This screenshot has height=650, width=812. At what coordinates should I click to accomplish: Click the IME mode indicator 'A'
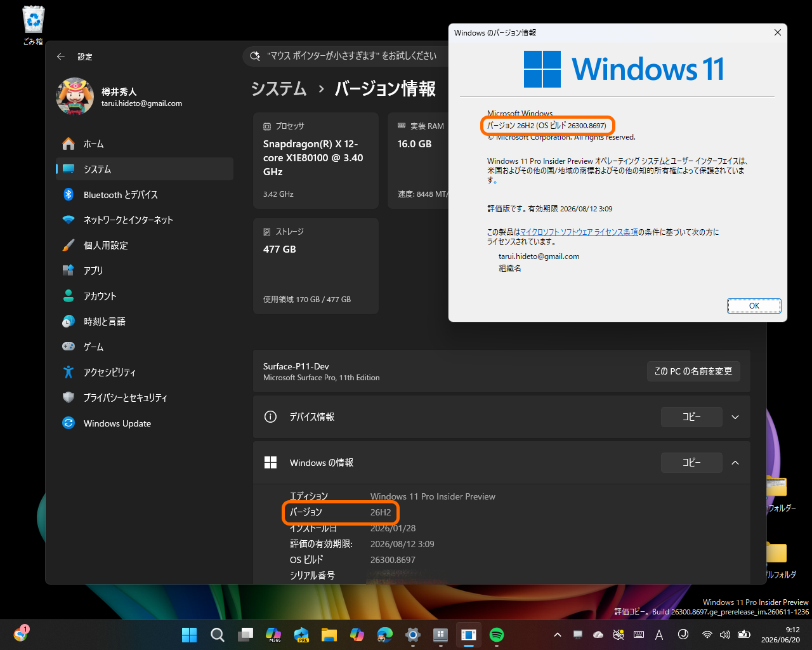pyautogui.click(x=659, y=635)
